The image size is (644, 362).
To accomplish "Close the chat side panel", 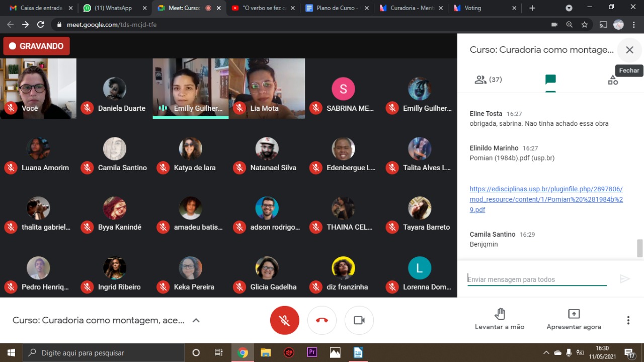I will [629, 50].
